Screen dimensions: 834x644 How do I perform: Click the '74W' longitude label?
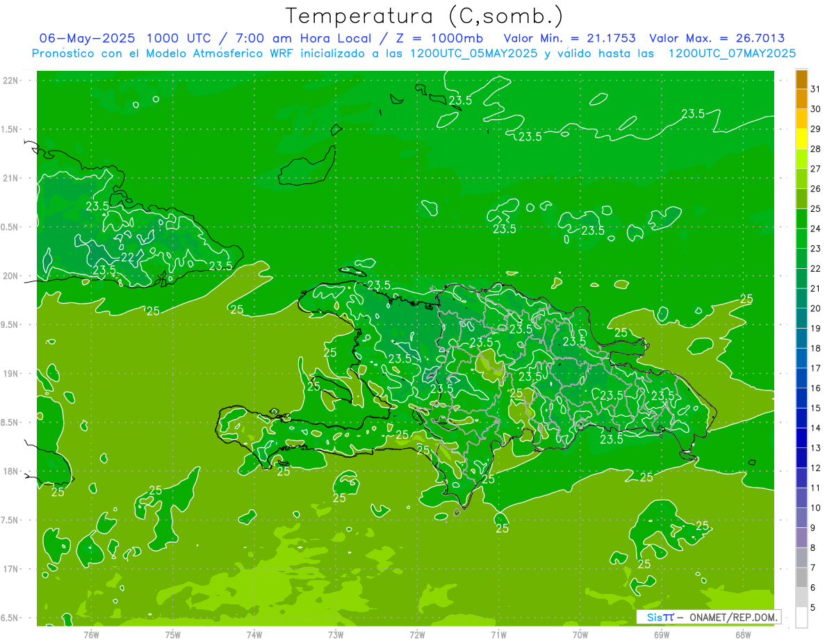254,635
